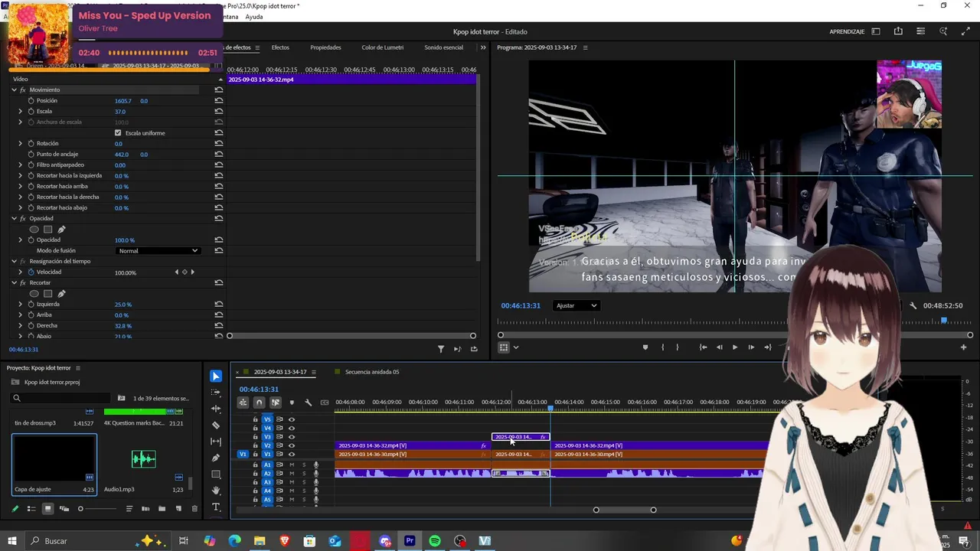Select the Pen tool in timeline toolbar
The height and width of the screenshot is (551, 980).
(x=216, y=458)
